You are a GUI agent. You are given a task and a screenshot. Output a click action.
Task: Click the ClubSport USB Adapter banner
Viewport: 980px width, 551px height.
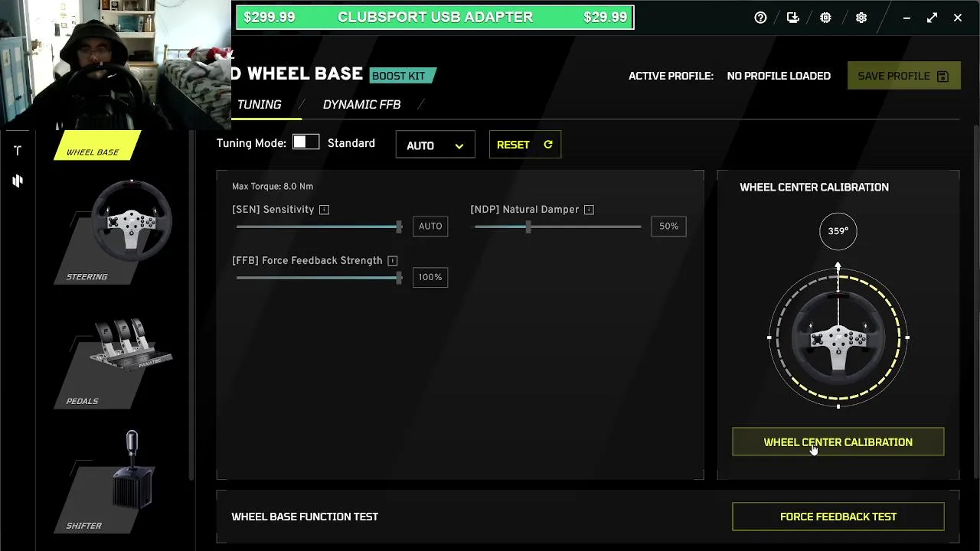435,18
